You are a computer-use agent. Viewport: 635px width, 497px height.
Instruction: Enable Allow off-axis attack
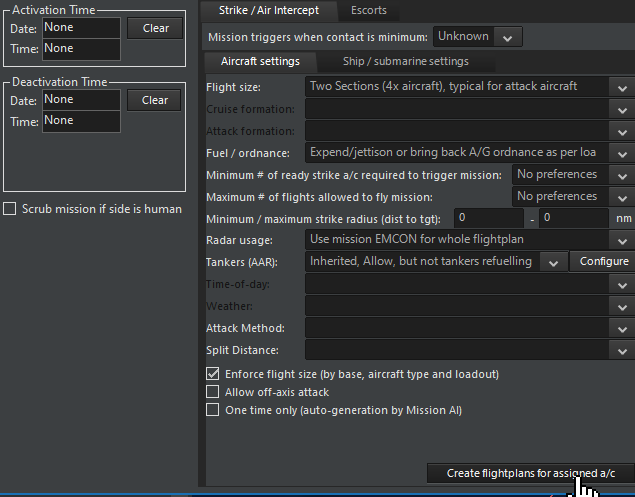coord(212,392)
